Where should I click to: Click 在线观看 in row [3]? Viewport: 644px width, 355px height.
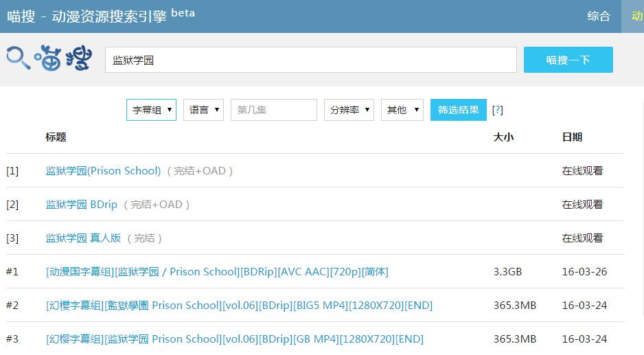point(582,238)
